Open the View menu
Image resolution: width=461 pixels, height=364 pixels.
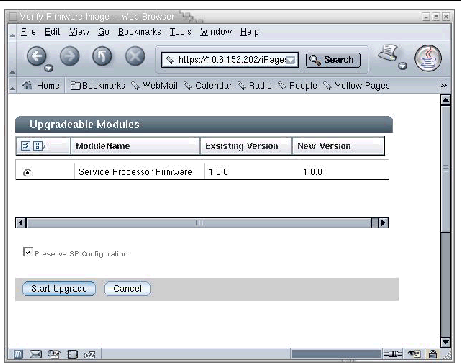(x=79, y=32)
